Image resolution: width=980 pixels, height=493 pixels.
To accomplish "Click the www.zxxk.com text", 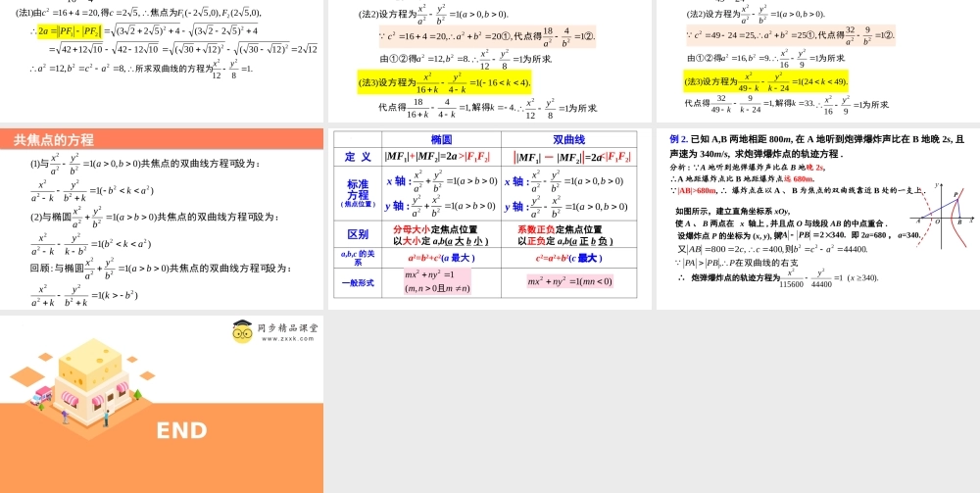I will click(287, 339).
